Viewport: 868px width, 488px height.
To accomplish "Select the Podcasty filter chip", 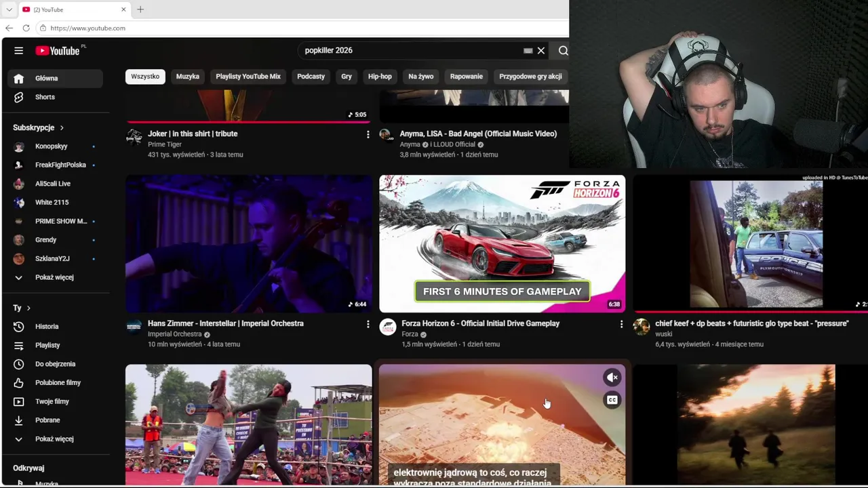I will [311, 77].
